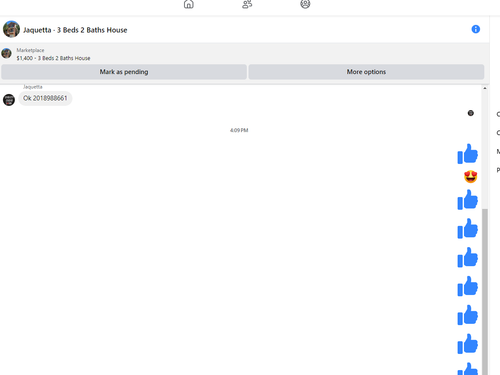Open the Friends icon in top navigation
The image size is (500, 375).
(247, 4)
